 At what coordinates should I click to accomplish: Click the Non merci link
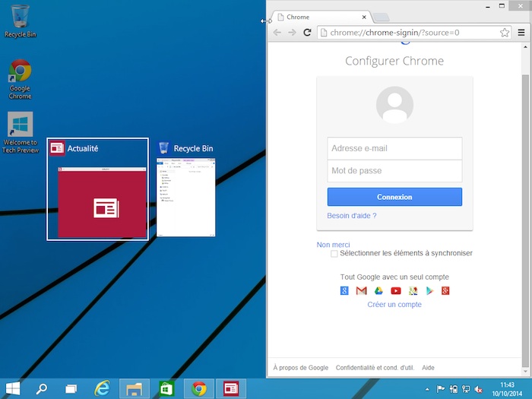pos(333,245)
